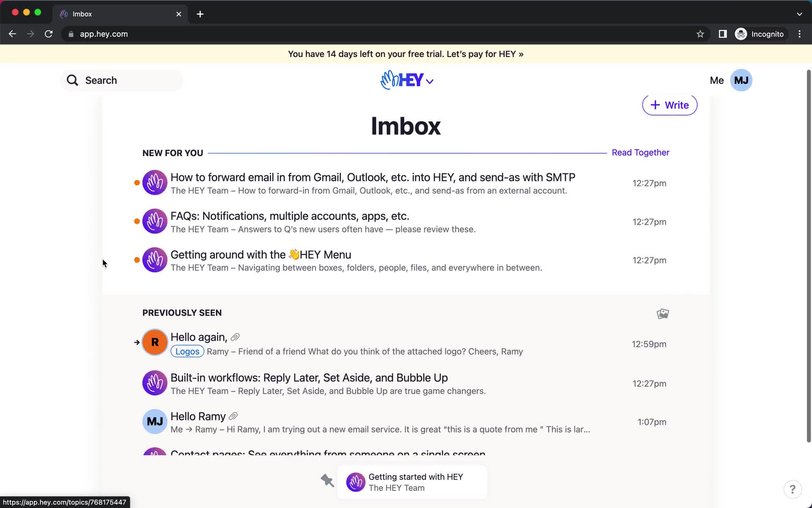Expand the tab search chevron
Screen dimensions: 812x508
tap(799, 14)
